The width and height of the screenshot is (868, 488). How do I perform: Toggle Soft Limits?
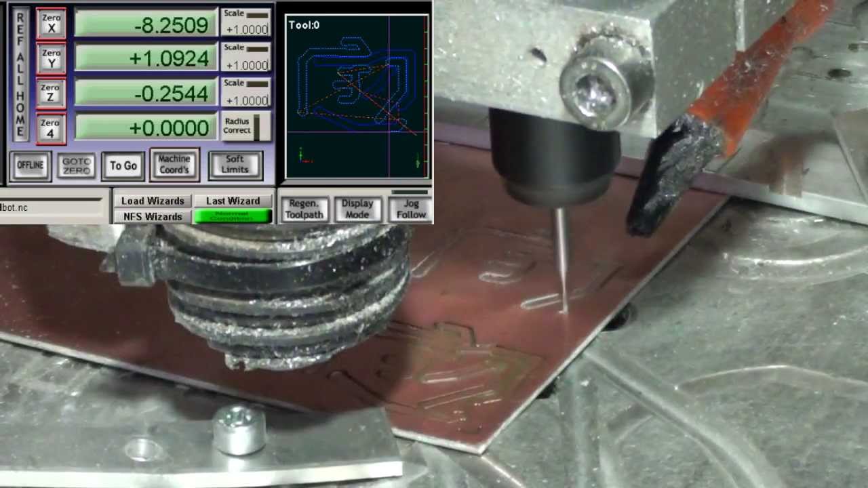pos(235,165)
